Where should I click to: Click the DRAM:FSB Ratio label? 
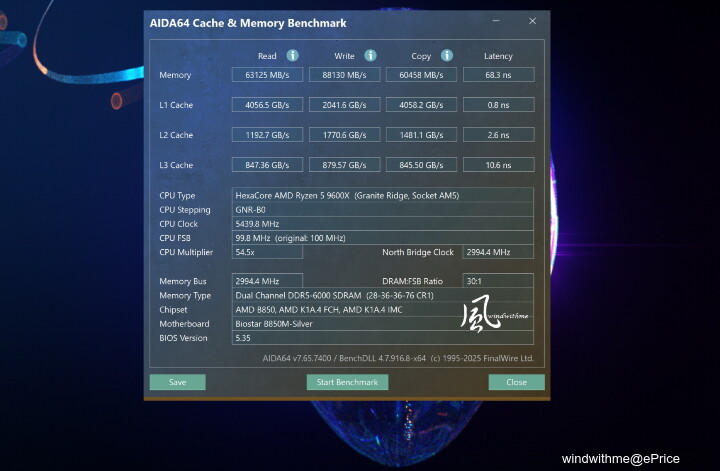[x=412, y=281]
